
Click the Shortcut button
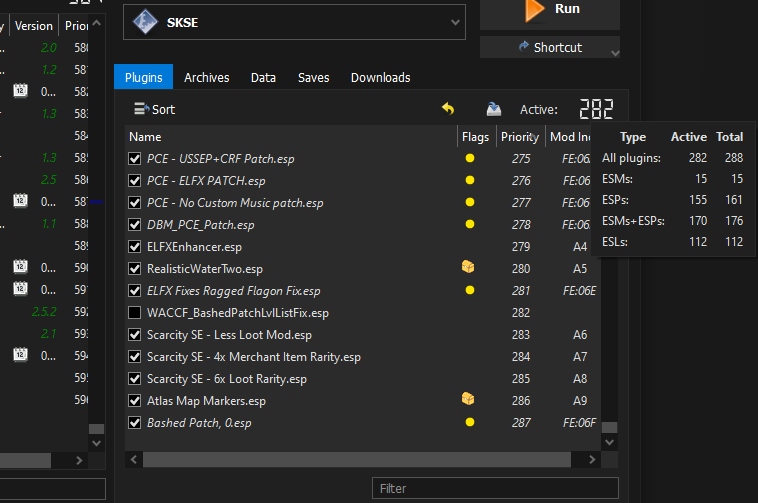pos(550,47)
